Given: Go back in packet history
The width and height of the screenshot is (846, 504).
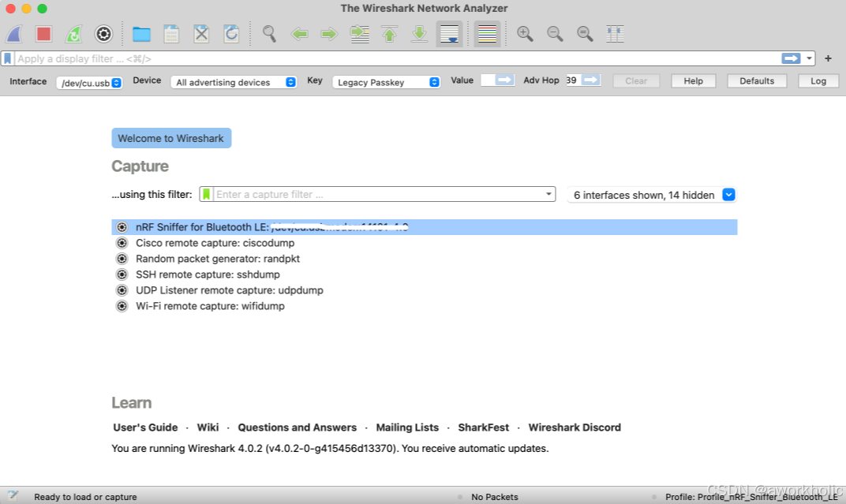Looking at the screenshot, I should click(x=299, y=34).
